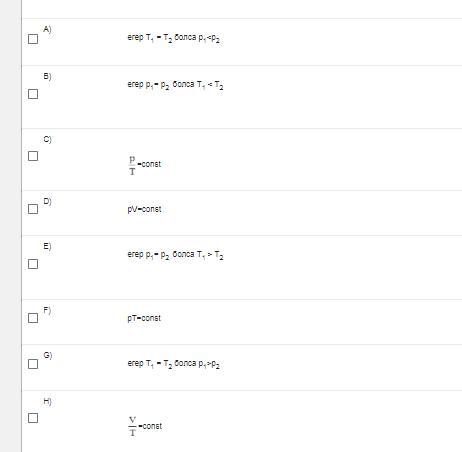Click the A) option label
Image resolution: width=462 pixels, height=452 pixels.
coord(47,29)
